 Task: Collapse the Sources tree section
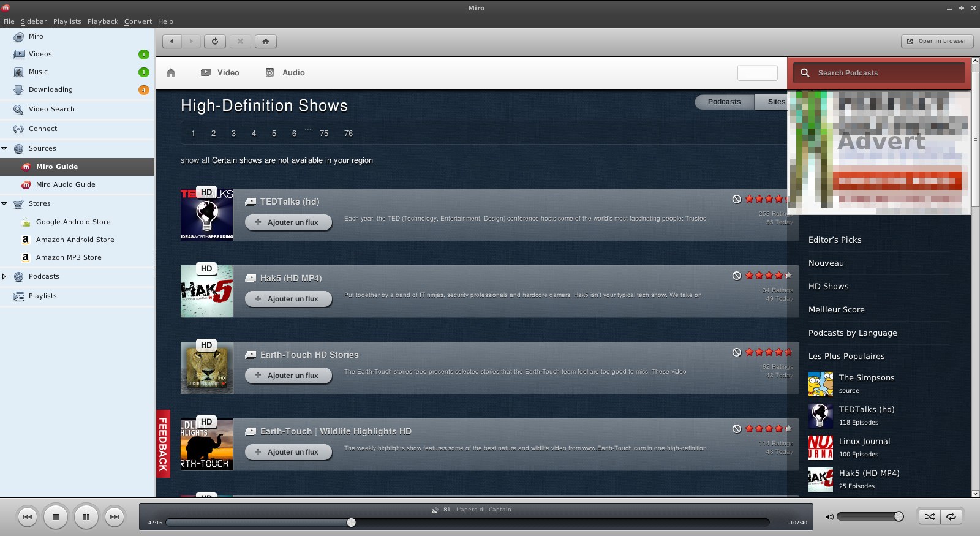tap(4, 148)
